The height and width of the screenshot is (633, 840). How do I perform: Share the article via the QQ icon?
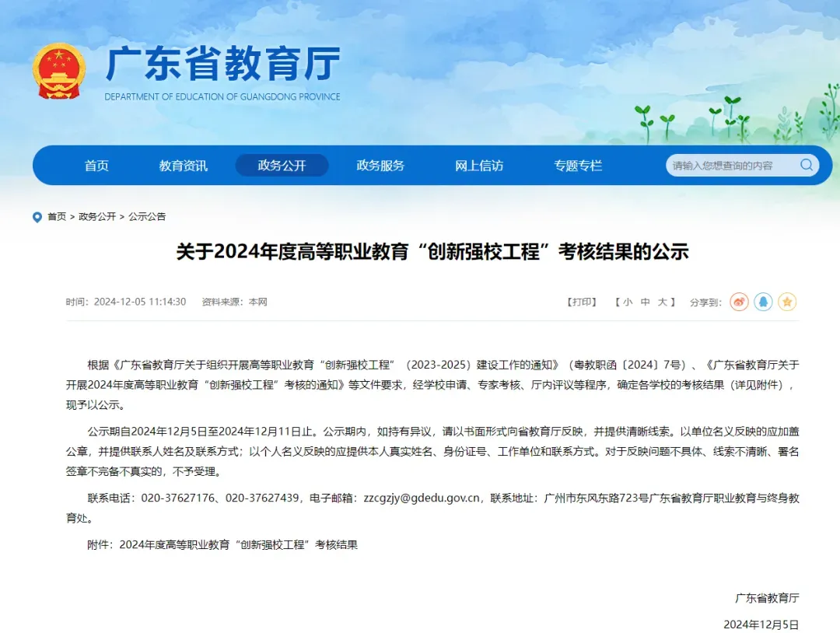click(x=763, y=302)
